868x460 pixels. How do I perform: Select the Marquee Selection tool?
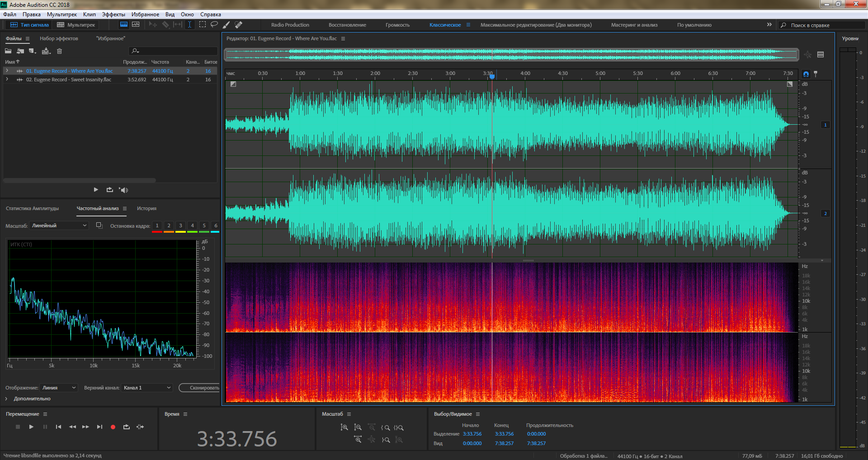pyautogui.click(x=203, y=24)
